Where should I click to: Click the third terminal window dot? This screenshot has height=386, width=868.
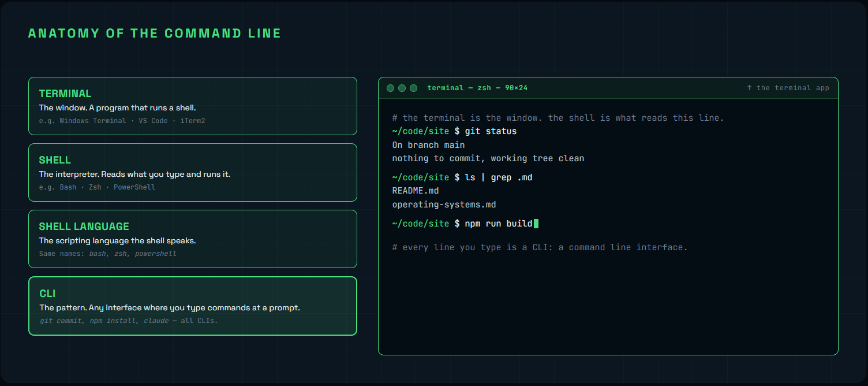(413, 88)
